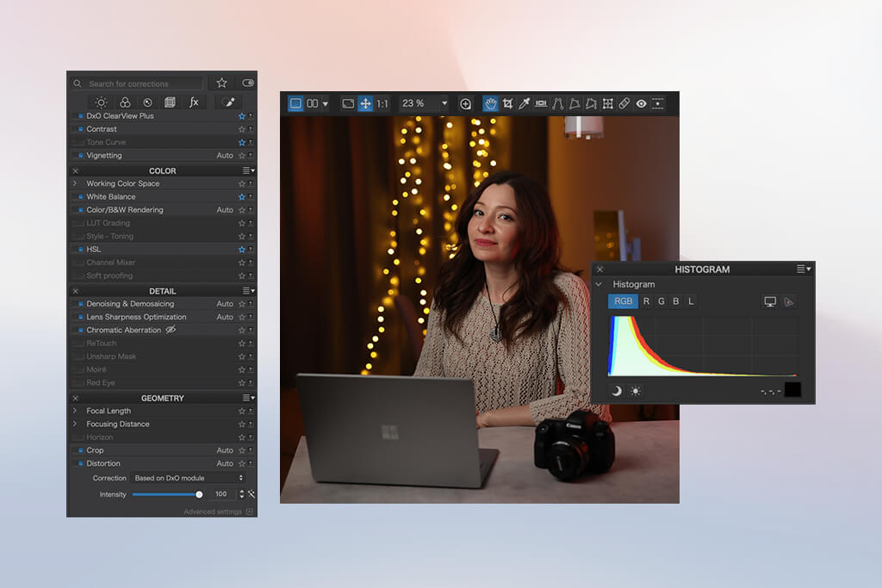
Task: Disable the Denoising & Demosaicing correction
Action: [80, 304]
